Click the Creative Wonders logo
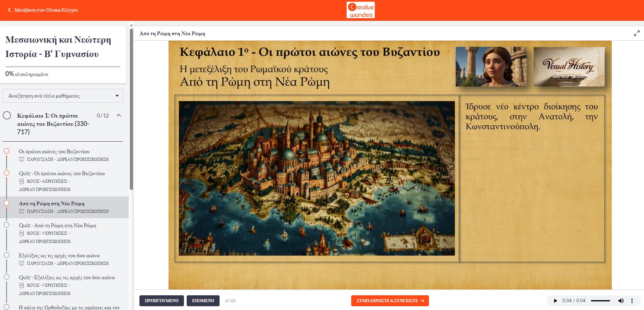Viewport: 644px width, 310px height. (360, 10)
